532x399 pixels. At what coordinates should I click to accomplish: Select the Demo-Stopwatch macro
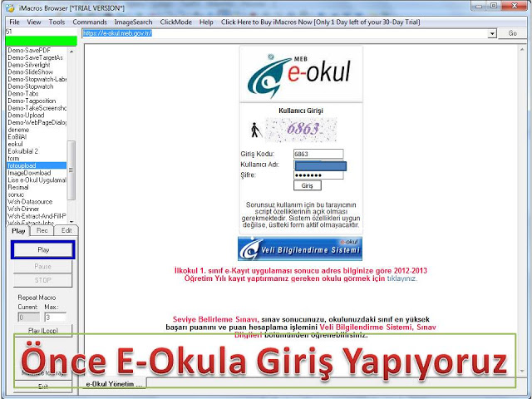(31, 86)
